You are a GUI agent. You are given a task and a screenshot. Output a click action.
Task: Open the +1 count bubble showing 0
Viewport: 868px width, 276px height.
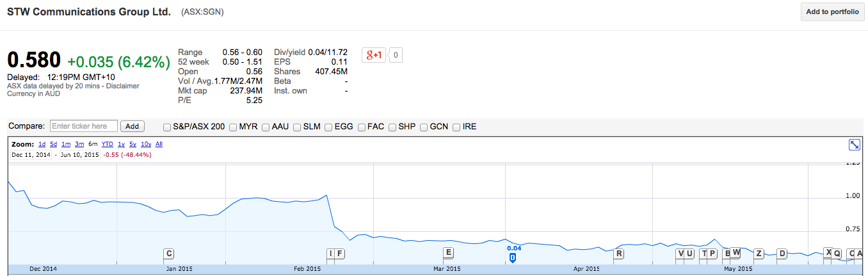[396, 55]
